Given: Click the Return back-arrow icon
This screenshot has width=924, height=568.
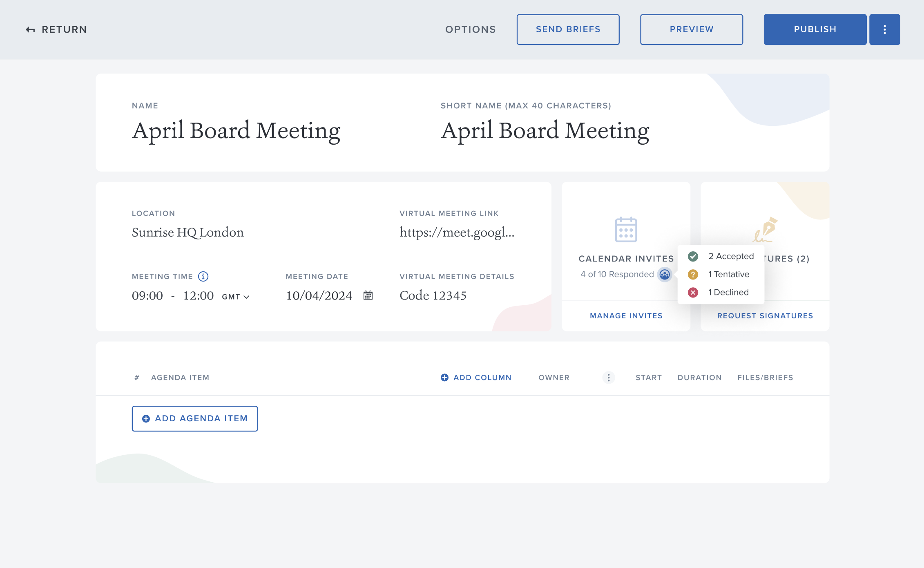Looking at the screenshot, I should pos(30,29).
